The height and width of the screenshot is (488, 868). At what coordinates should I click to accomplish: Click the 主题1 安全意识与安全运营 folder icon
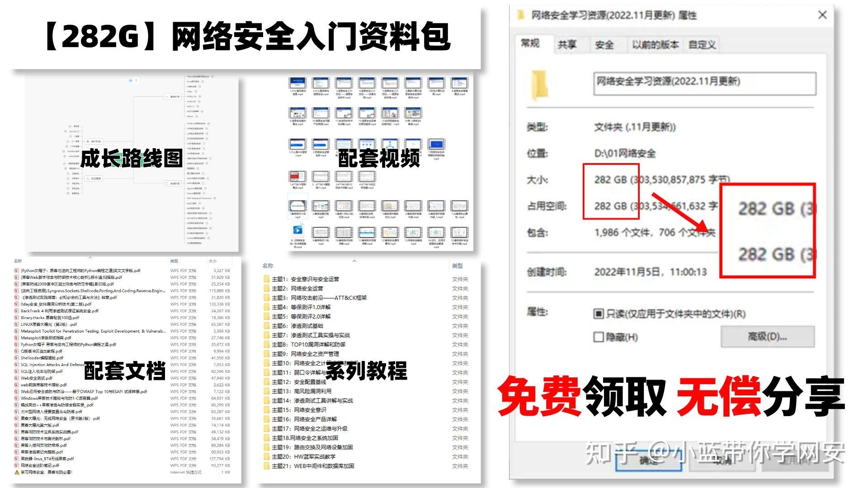tap(267, 279)
